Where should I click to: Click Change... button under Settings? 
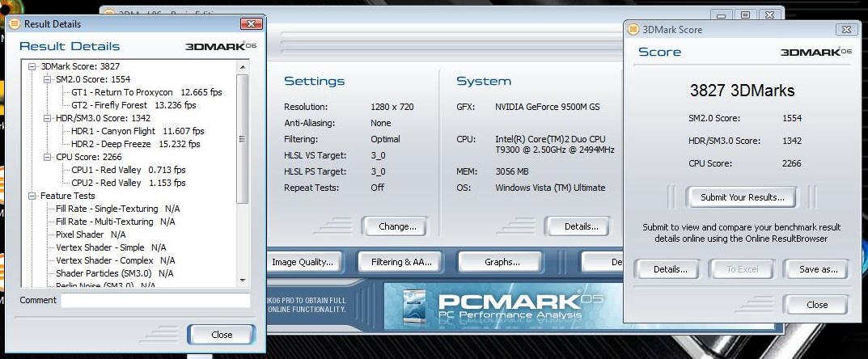click(397, 226)
